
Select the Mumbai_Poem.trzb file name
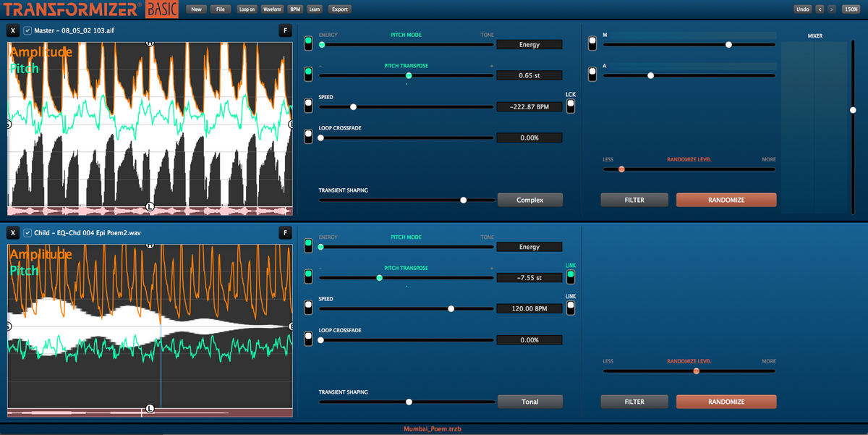coord(434,428)
